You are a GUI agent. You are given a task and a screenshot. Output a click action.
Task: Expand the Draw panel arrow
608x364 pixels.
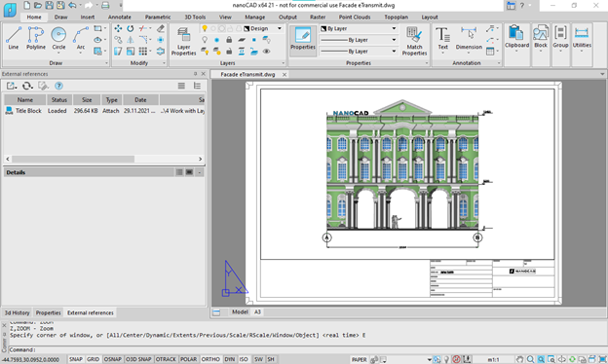pyautogui.click(x=106, y=63)
